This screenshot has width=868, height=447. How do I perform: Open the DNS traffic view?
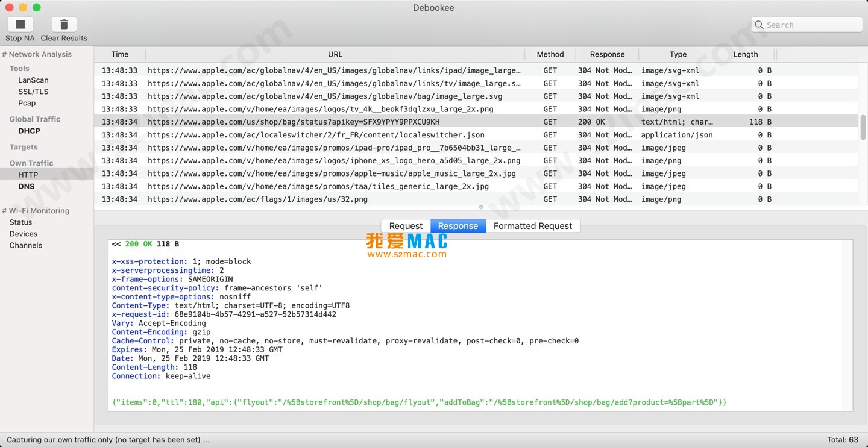pyautogui.click(x=27, y=186)
